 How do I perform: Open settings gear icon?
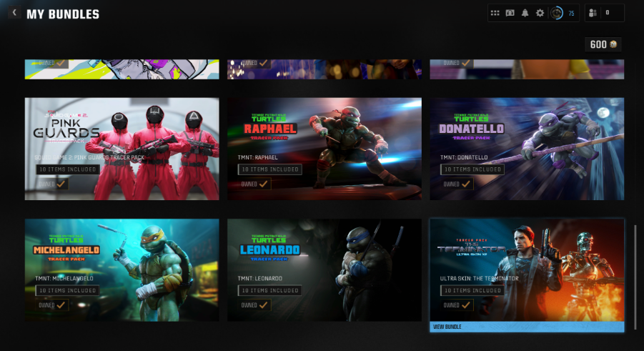(540, 13)
